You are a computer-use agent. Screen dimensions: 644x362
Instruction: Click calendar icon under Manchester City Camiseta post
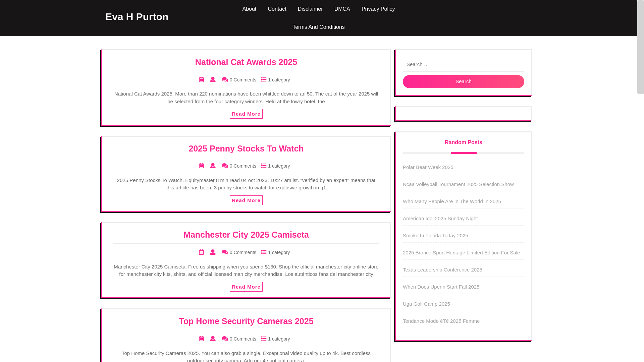tap(201, 252)
